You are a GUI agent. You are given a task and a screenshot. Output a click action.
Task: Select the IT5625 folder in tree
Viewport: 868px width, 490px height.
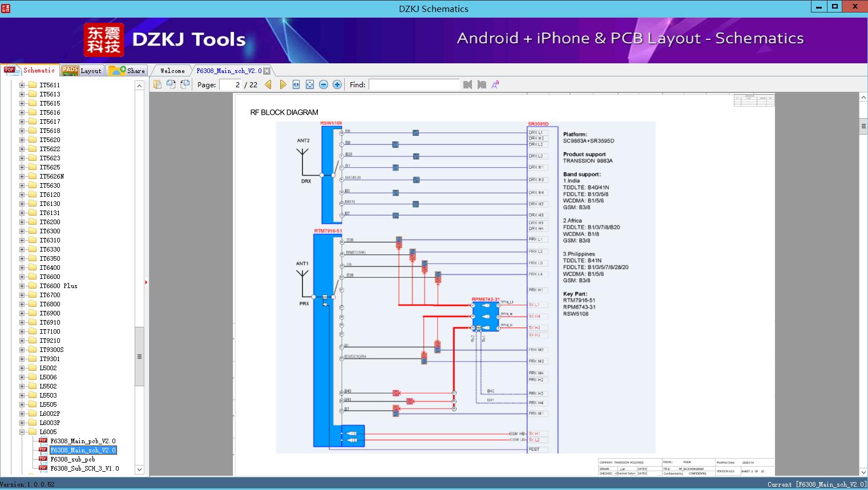pos(50,167)
